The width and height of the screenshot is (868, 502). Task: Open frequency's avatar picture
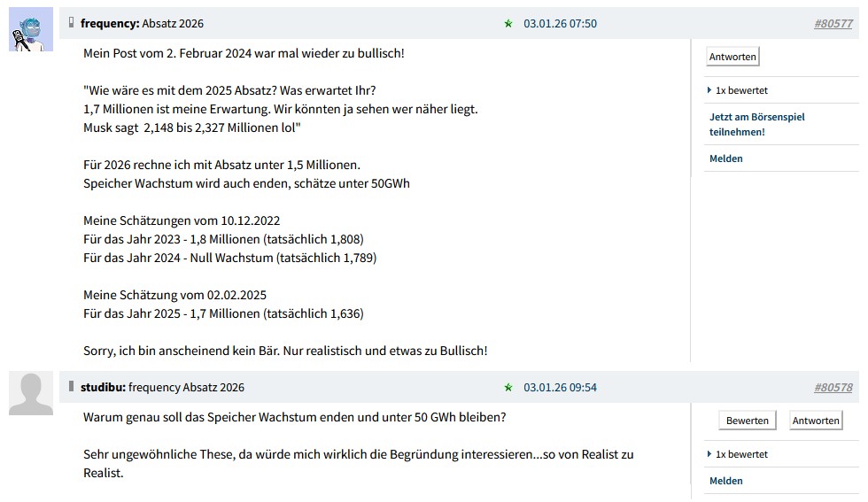(31, 30)
